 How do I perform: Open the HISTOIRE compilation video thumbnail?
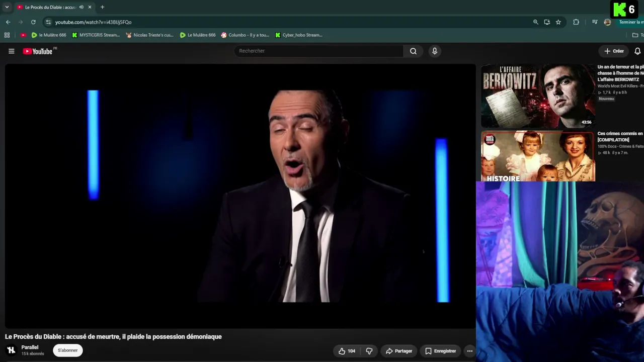(x=538, y=156)
